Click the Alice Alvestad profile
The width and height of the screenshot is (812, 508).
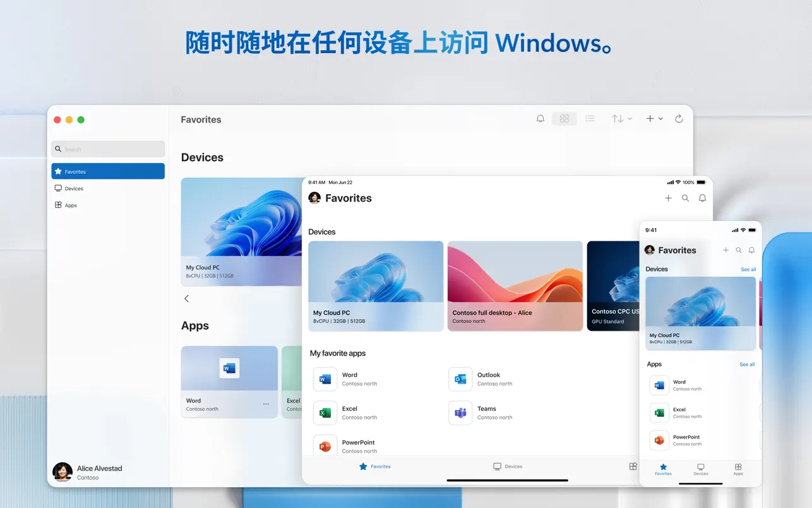coord(88,472)
